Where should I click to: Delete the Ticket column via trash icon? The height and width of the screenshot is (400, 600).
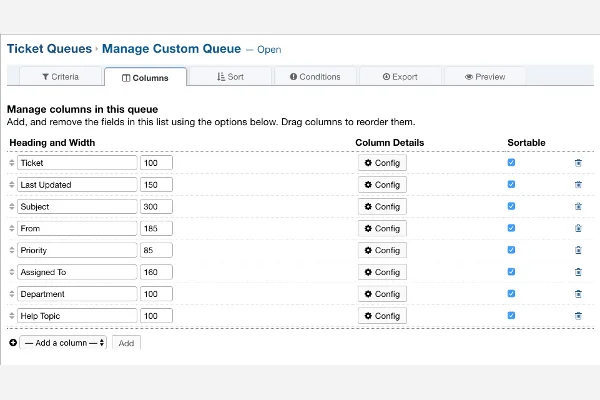(x=578, y=163)
